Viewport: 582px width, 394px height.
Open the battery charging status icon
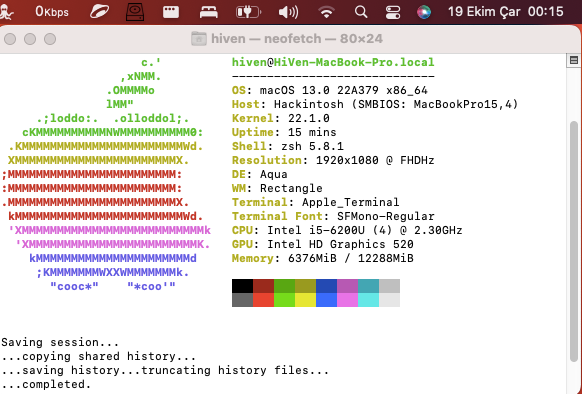click(248, 12)
